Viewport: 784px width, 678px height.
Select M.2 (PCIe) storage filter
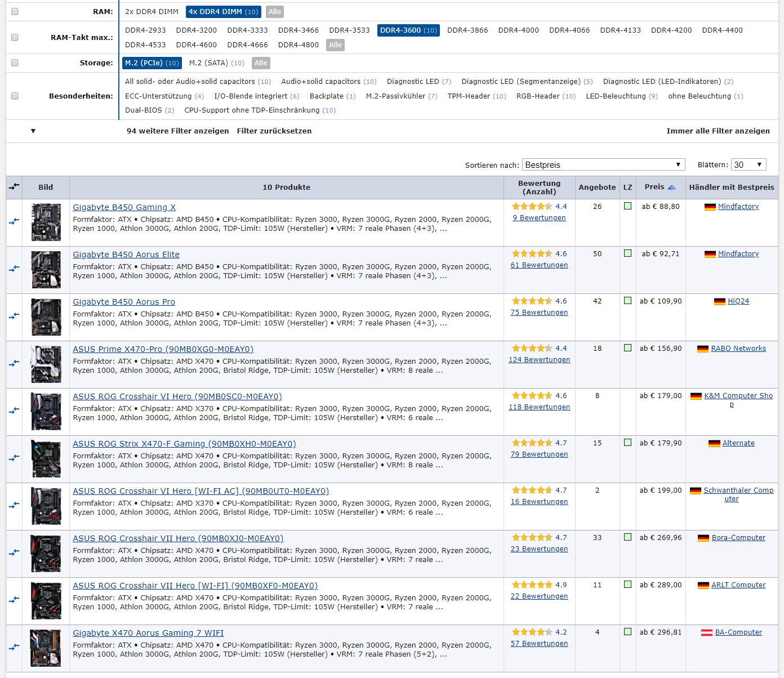click(x=152, y=63)
